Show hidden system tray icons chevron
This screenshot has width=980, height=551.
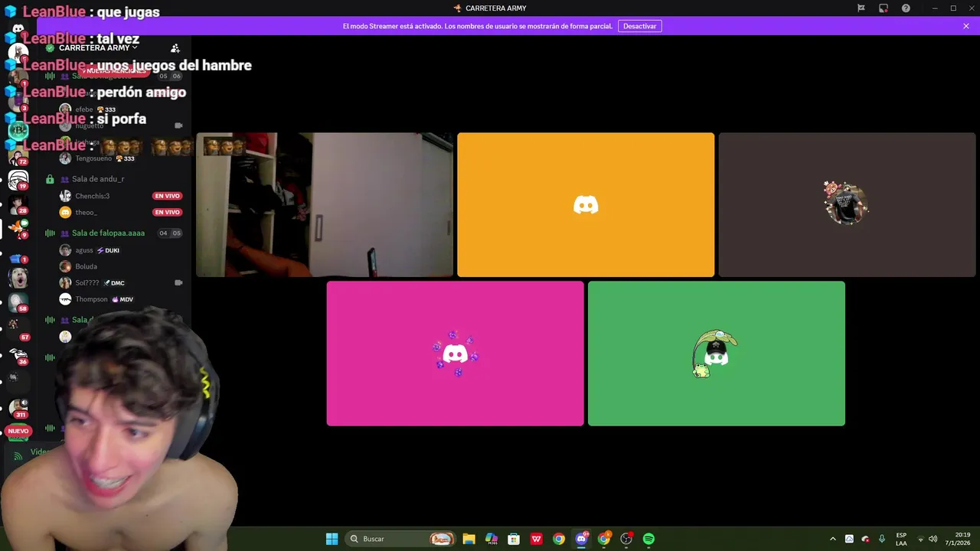point(833,539)
